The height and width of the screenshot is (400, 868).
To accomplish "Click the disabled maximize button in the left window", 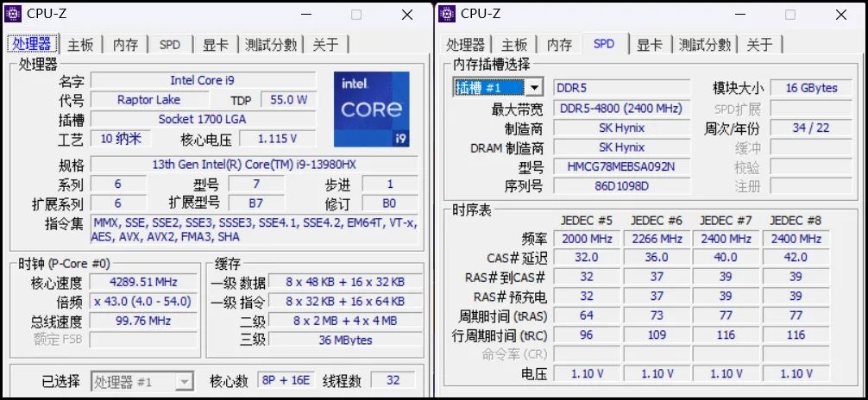I will tap(355, 15).
